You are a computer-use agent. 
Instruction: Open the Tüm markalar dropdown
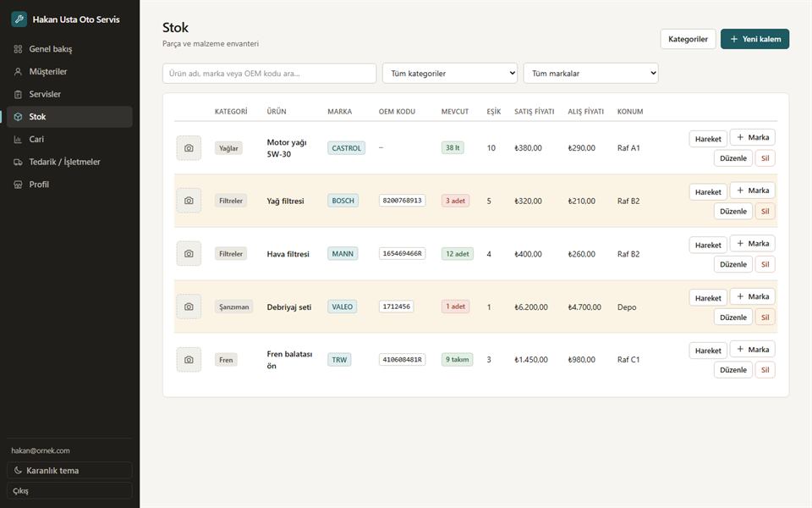[591, 73]
